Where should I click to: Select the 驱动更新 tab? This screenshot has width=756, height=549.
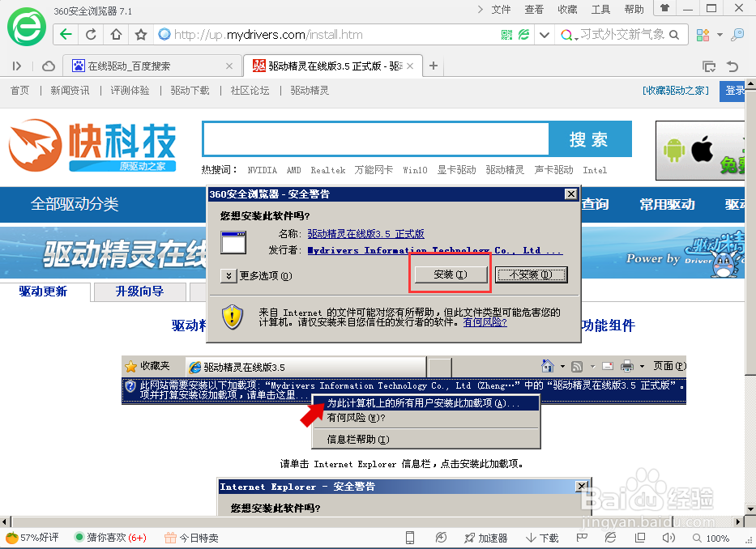coord(44,292)
